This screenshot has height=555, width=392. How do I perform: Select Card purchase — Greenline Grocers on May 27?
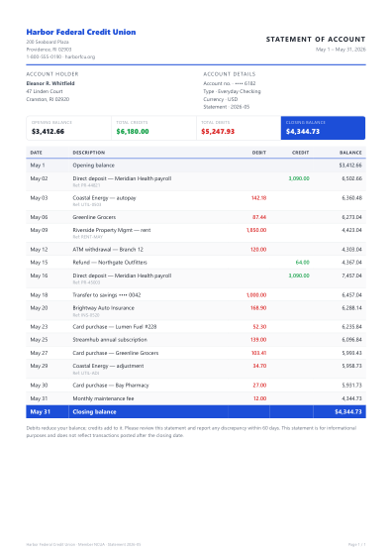(116, 353)
